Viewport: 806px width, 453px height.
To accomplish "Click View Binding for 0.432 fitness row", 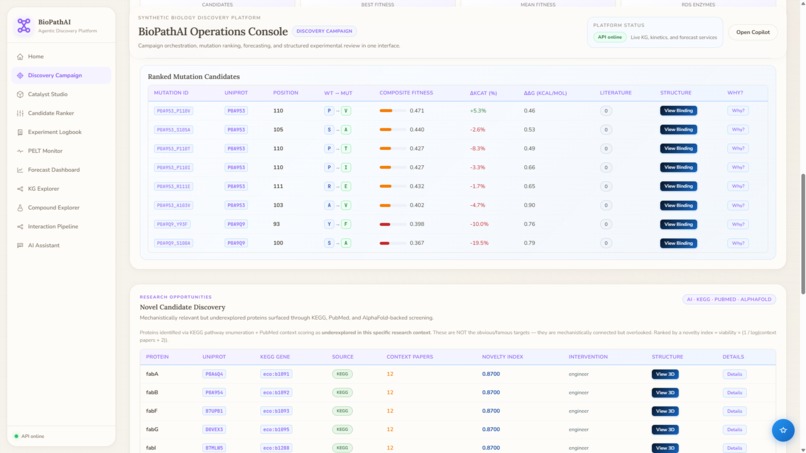I will coord(679,186).
